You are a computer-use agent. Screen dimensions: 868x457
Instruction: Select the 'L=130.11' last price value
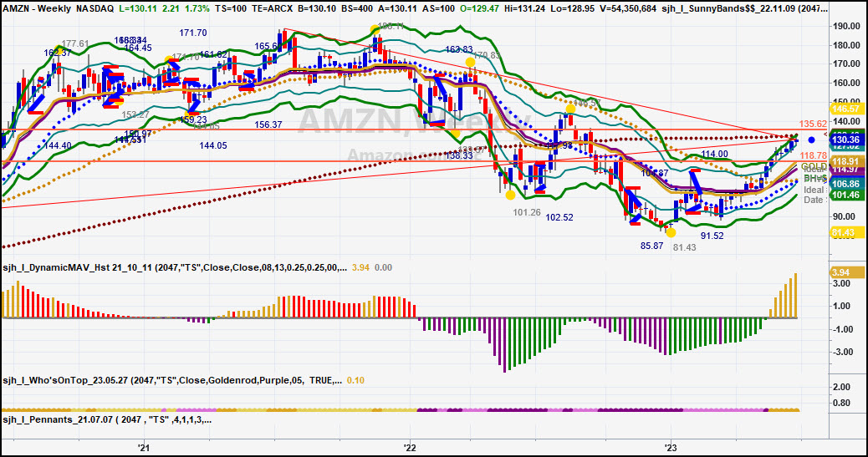138,9
